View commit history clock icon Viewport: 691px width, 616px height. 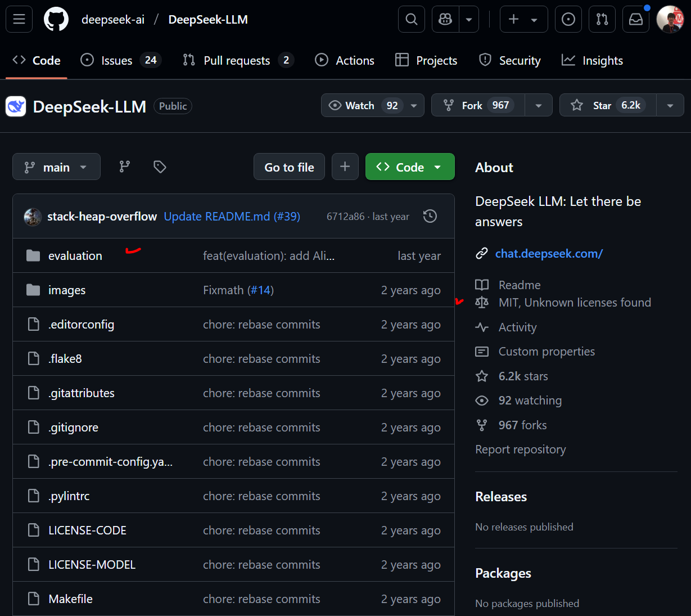(430, 217)
